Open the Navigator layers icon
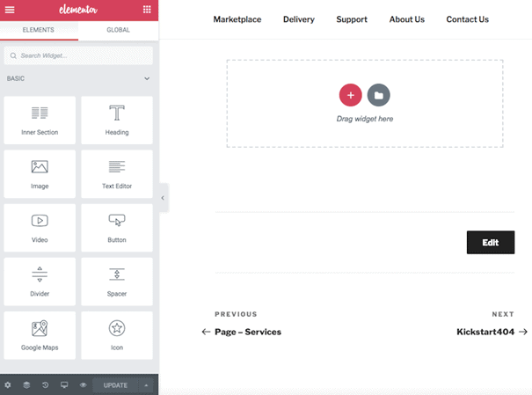Image resolution: width=532 pixels, height=395 pixels. (x=26, y=385)
